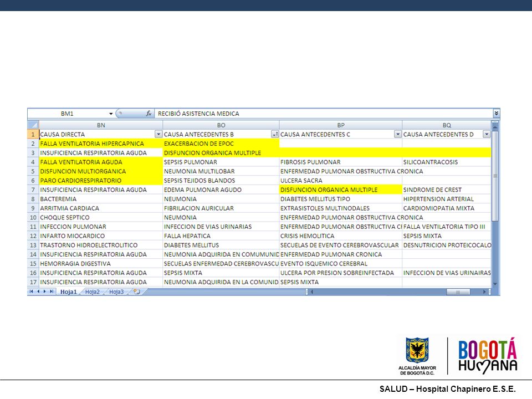Select cell FALLA HEPATICA
Screen dimensions: 532x399
pos(221,236)
